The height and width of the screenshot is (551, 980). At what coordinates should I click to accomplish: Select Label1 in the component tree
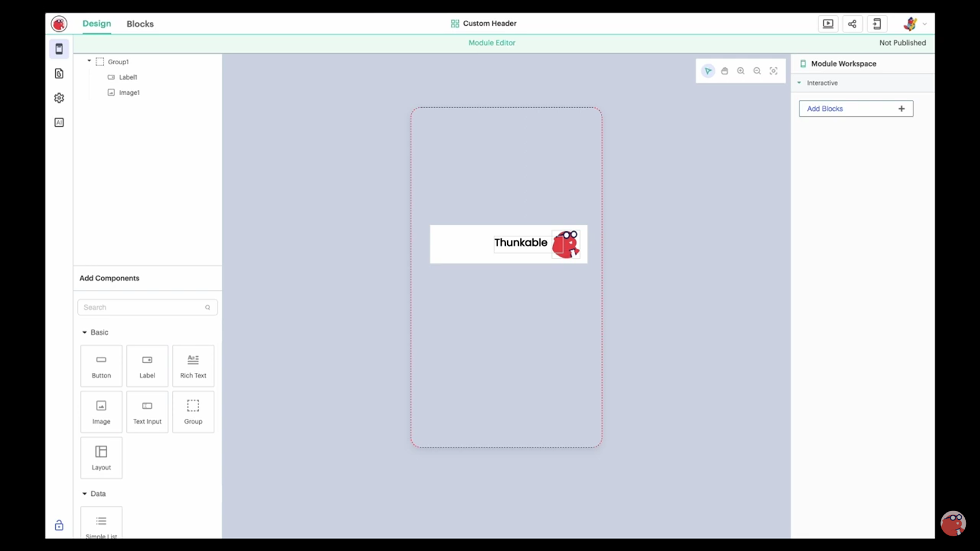[129, 77]
